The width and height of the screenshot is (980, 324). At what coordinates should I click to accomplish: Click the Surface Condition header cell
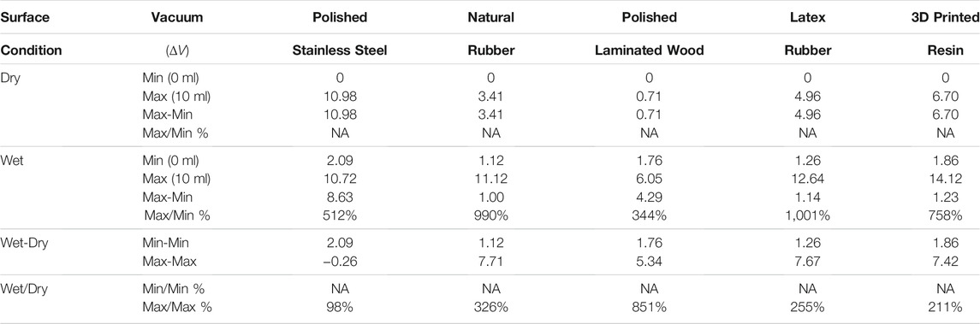pos(32,34)
